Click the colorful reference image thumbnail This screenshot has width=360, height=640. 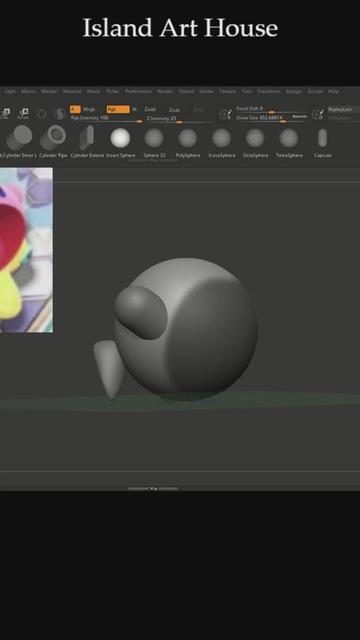26,250
